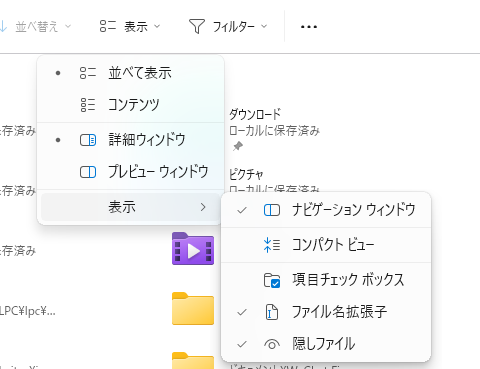Toggle 隠しファイル hidden items

click(326, 344)
